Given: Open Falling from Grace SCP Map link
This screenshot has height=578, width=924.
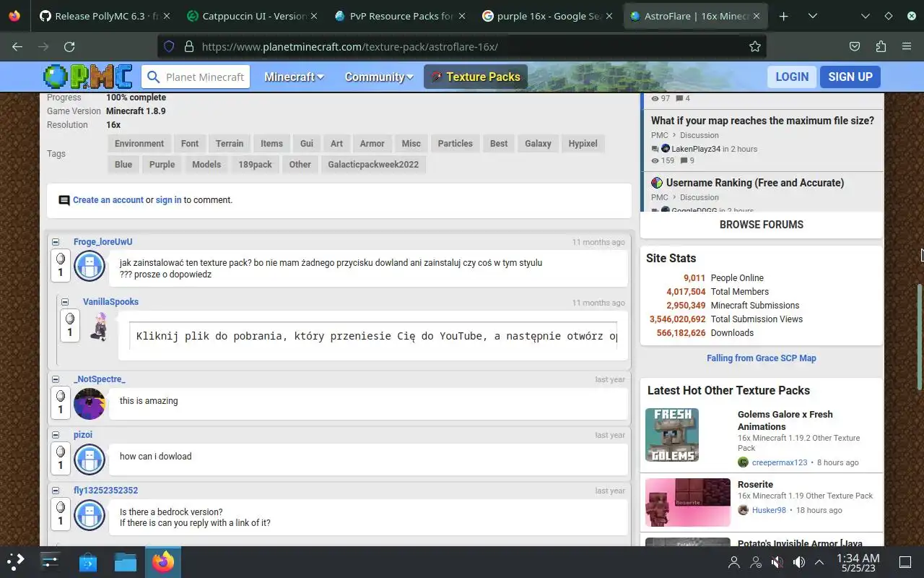Looking at the screenshot, I should coord(762,358).
